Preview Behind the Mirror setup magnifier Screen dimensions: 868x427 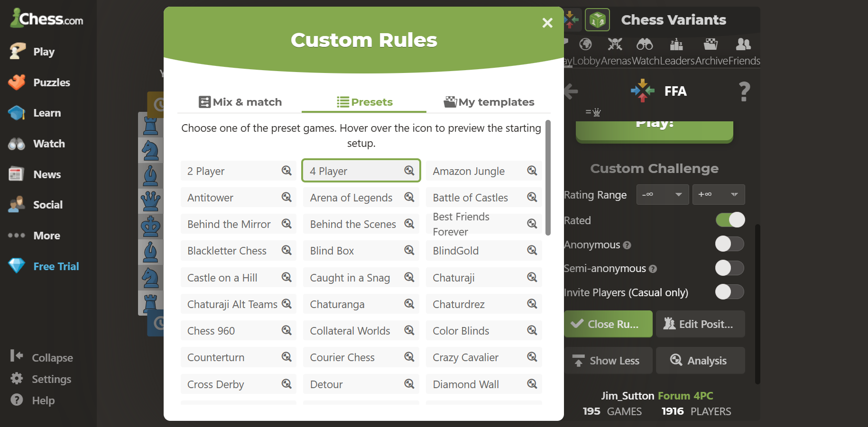click(x=286, y=224)
